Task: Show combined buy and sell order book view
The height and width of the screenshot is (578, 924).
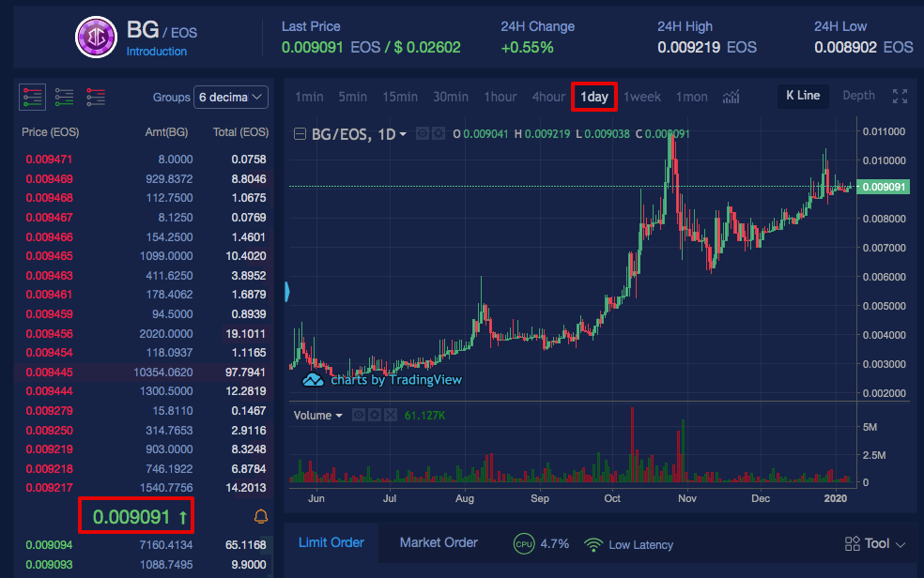Action: point(33,98)
